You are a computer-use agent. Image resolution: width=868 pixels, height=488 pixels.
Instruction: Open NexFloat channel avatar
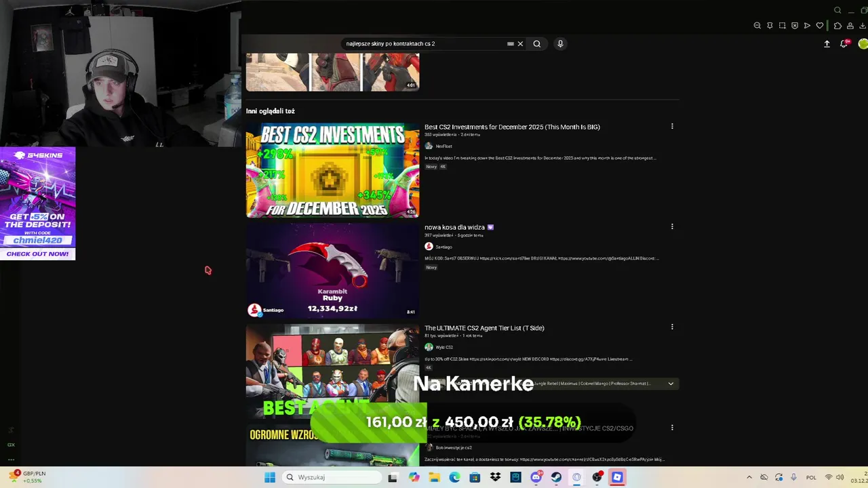coord(429,146)
